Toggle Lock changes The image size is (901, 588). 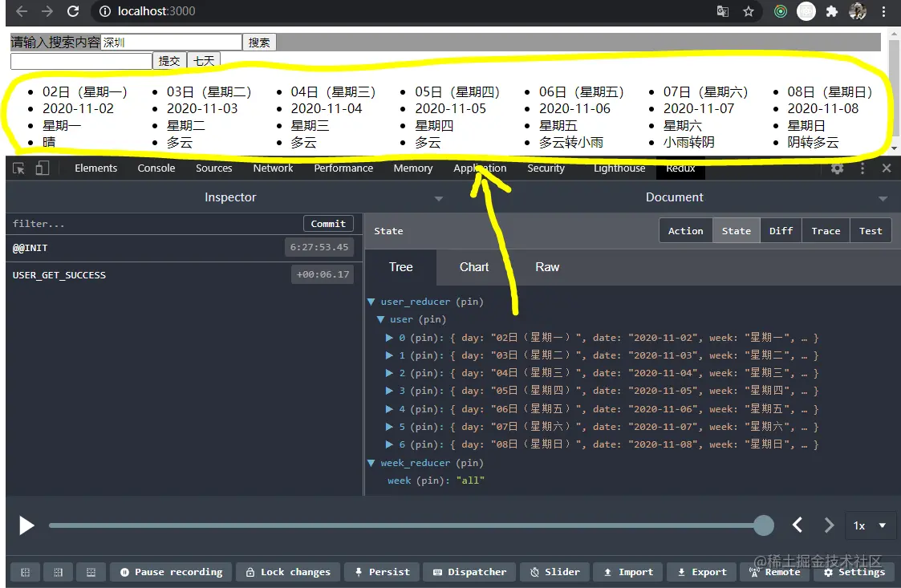288,572
